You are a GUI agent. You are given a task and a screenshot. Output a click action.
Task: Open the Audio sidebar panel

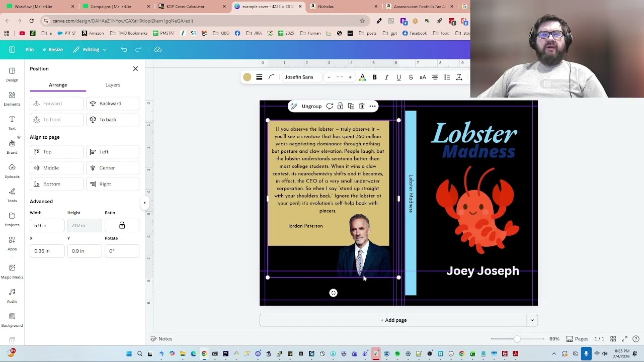click(12, 296)
